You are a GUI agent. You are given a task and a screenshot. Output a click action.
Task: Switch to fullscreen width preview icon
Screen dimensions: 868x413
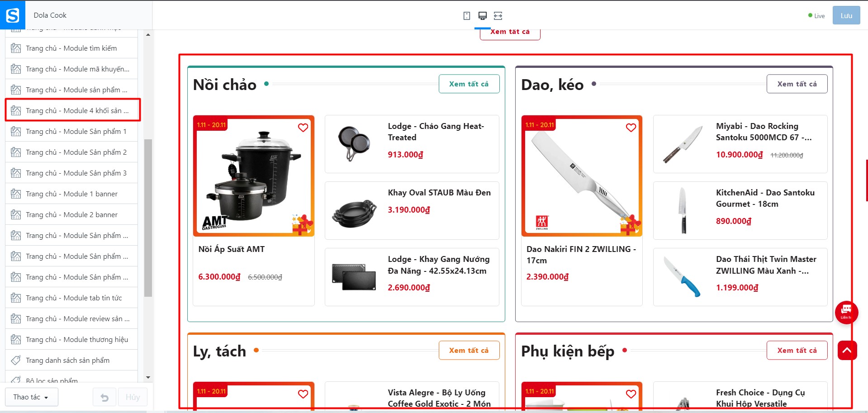[498, 16]
